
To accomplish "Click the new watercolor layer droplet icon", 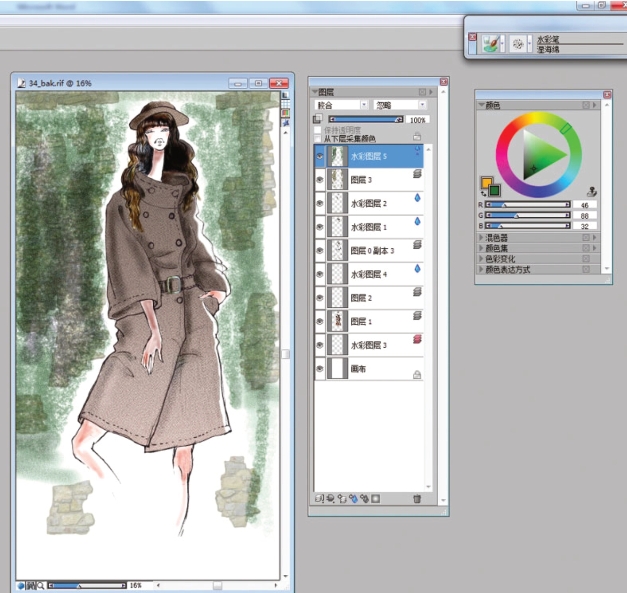I will 353,498.
